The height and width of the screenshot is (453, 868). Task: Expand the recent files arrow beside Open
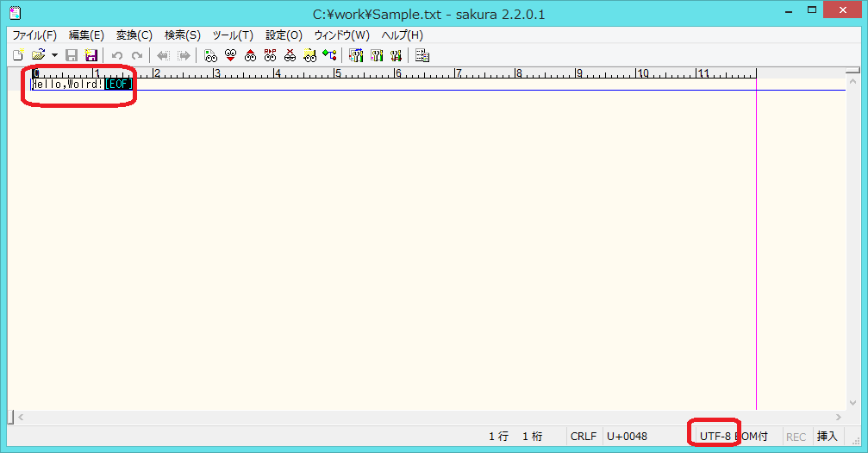(54, 55)
